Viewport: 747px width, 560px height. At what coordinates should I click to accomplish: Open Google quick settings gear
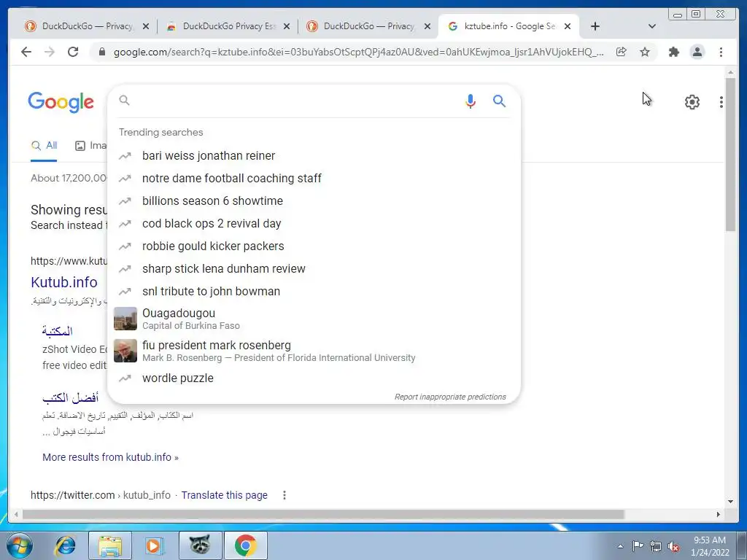[x=692, y=102]
